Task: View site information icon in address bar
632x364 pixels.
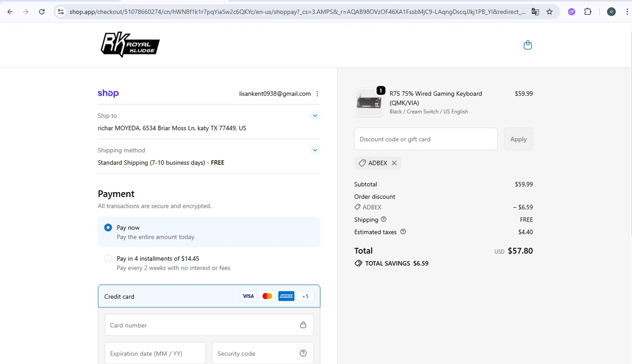Action: click(61, 12)
